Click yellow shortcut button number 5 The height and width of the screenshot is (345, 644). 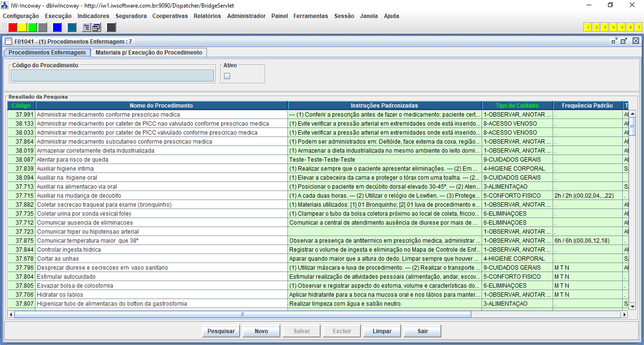(622, 27)
